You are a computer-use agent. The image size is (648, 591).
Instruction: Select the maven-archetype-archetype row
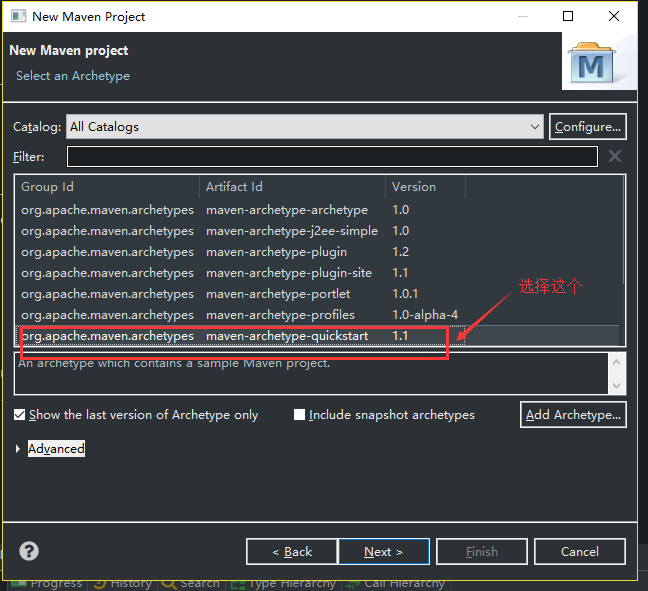(319, 210)
